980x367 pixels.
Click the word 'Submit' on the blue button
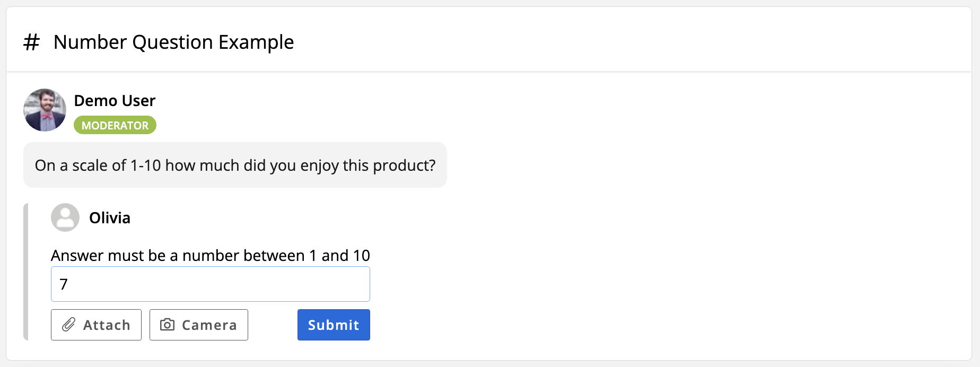point(334,325)
